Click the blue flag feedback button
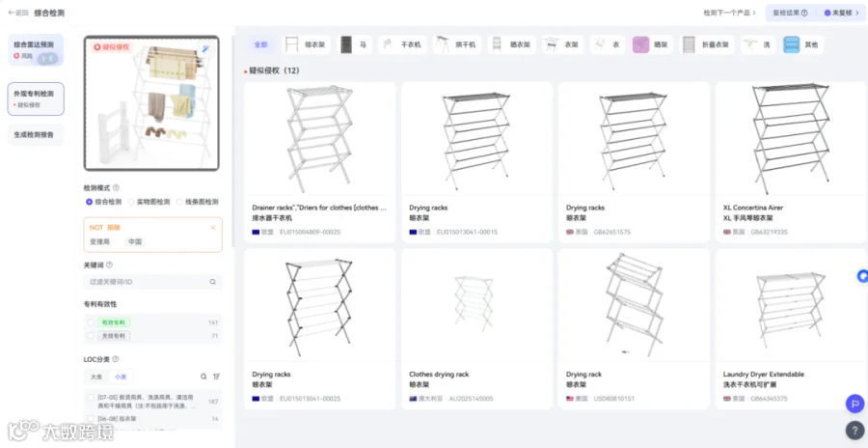The image size is (868, 448). coord(854,404)
